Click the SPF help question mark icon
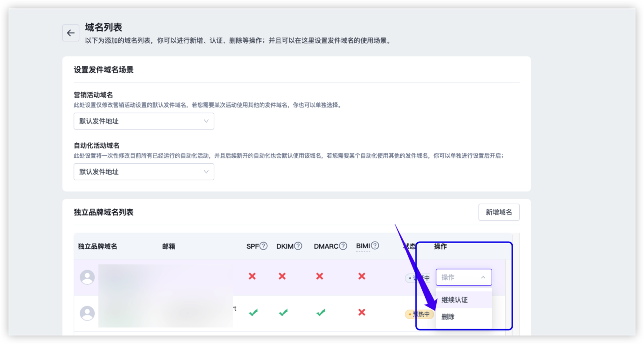 pos(263,246)
